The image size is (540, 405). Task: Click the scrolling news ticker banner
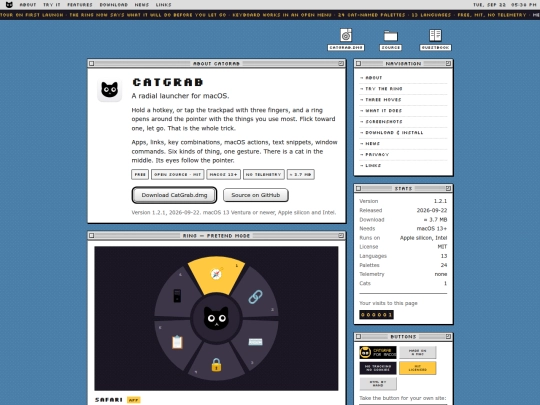click(270, 15)
